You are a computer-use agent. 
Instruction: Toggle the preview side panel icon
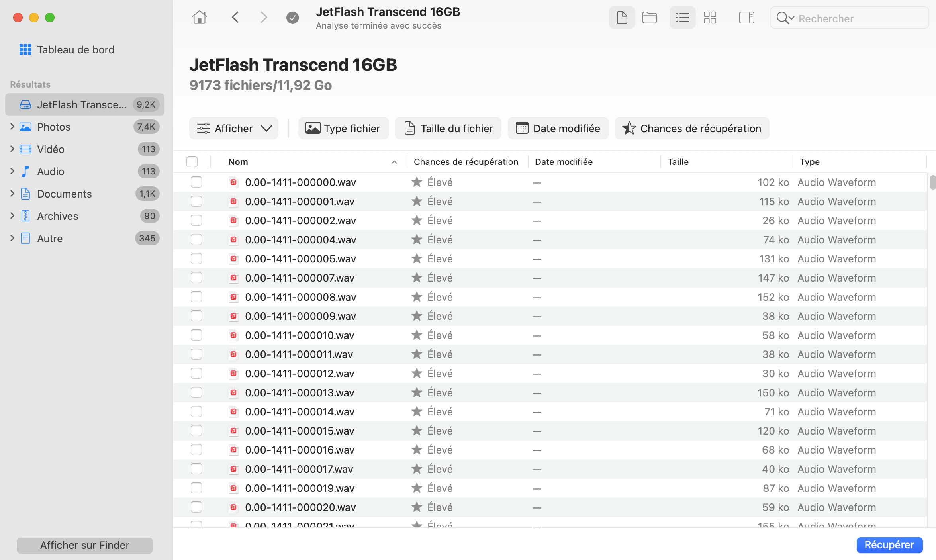746,18
